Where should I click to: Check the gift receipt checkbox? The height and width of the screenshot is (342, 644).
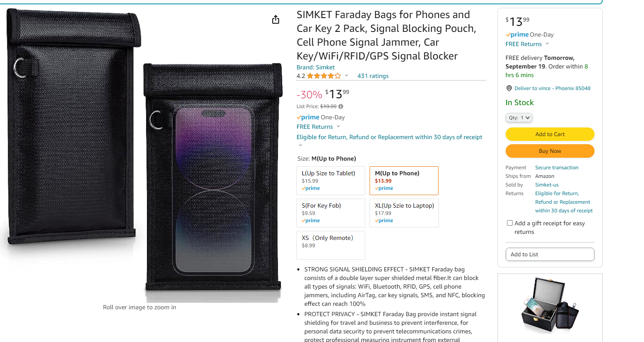point(510,223)
